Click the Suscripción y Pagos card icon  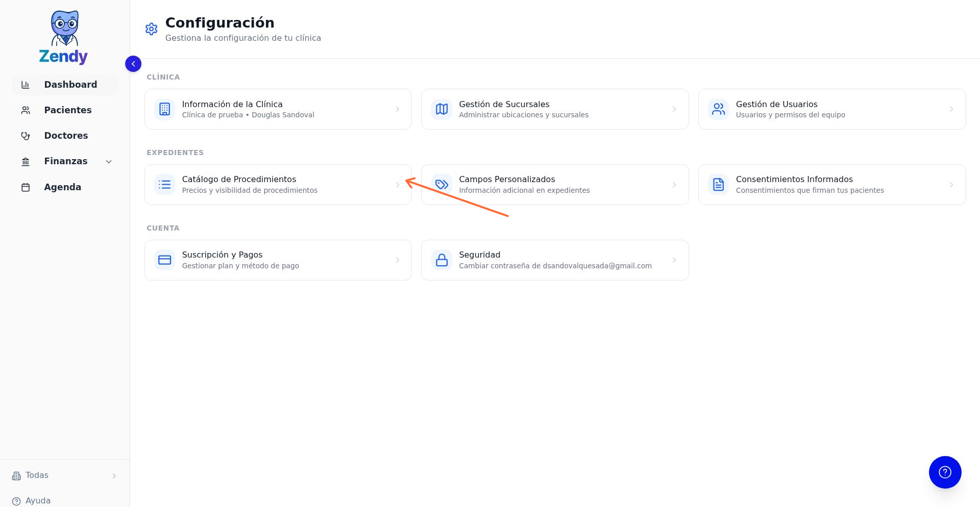click(x=164, y=260)
